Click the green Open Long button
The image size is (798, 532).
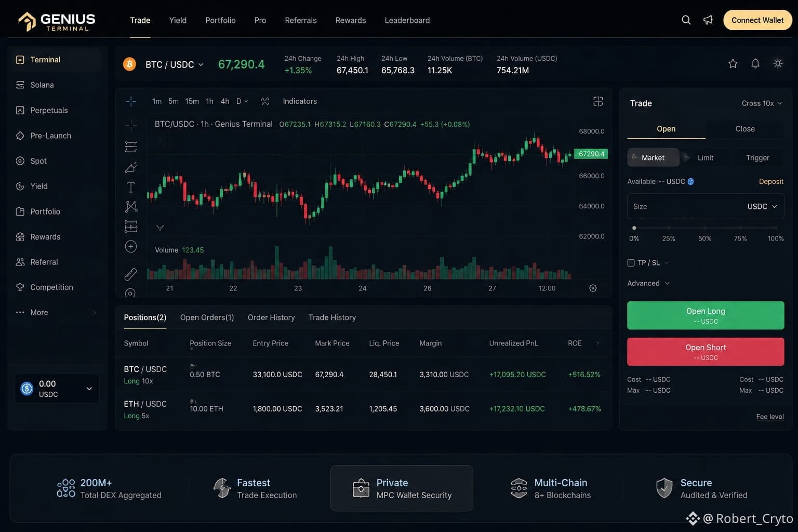(706, 315)
